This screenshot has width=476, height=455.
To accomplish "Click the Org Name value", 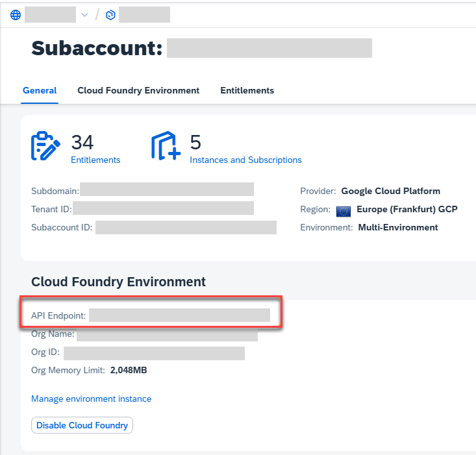I will click(x=168, y=334).
